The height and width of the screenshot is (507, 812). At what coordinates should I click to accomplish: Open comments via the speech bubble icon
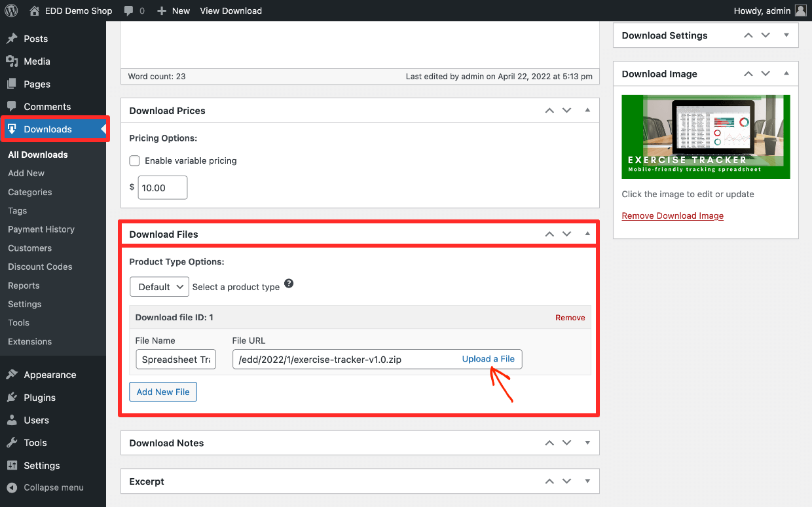128,10
